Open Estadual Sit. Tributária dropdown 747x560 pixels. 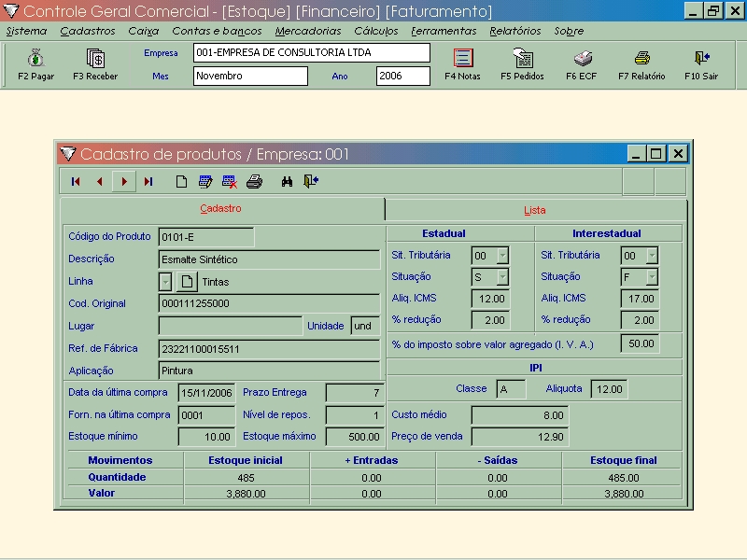502,255
